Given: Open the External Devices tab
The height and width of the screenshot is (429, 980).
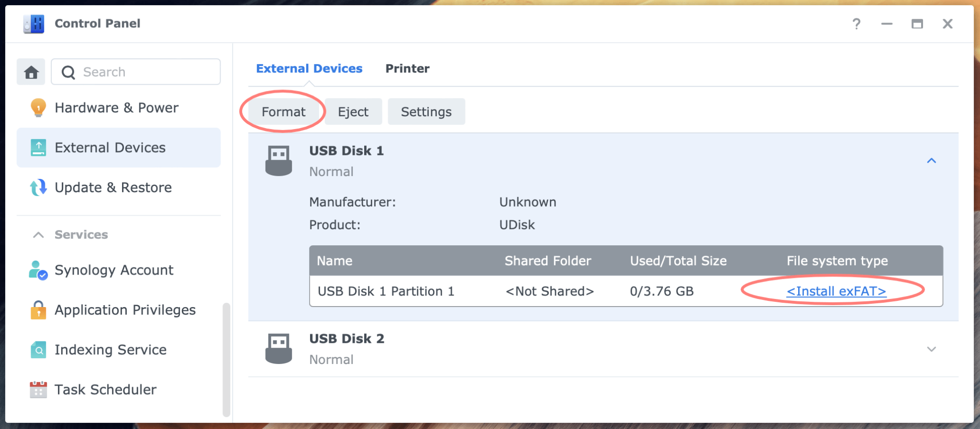Looking at the screenshot, I should click(309, 68).
